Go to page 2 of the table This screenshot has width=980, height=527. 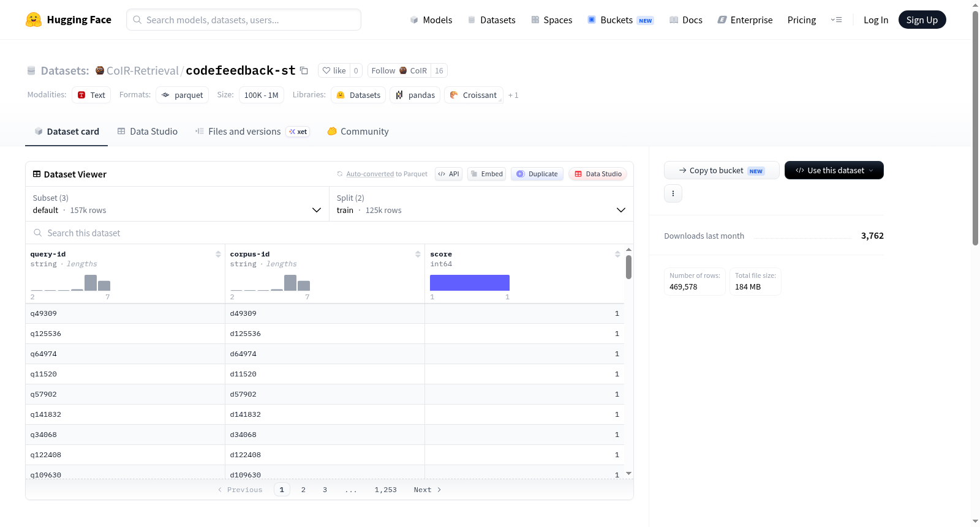(303, 490)
